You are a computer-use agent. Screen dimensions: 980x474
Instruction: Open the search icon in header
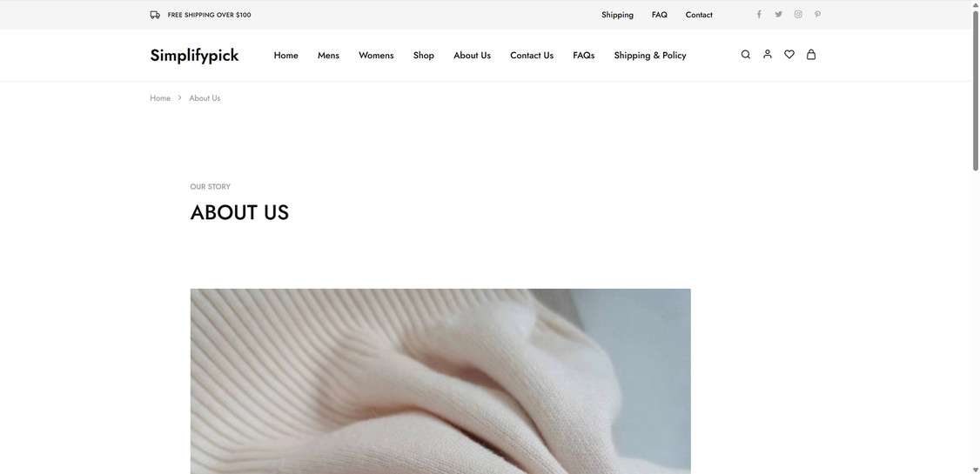tap(746, 55)
